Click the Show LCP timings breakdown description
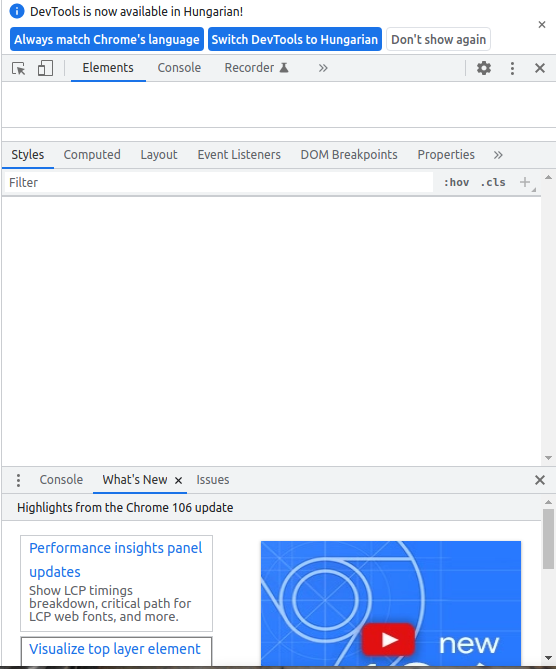The image size is (556, 669). [110, 604]
